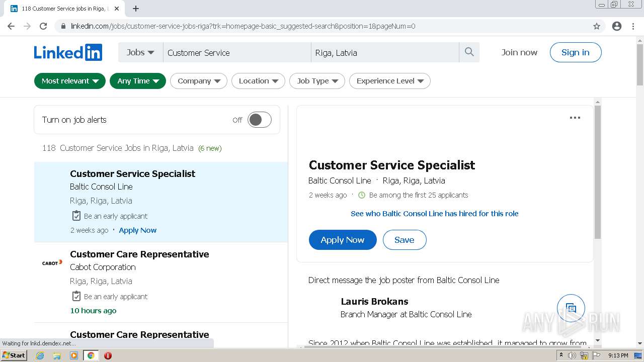
Task: Expand the Most relevant sort dropdown
Action: click(x=70, y=81)
